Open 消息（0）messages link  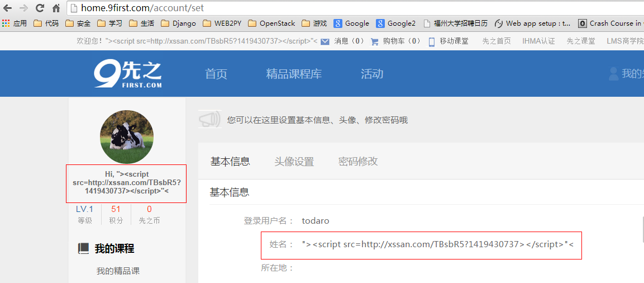point(349,41)
